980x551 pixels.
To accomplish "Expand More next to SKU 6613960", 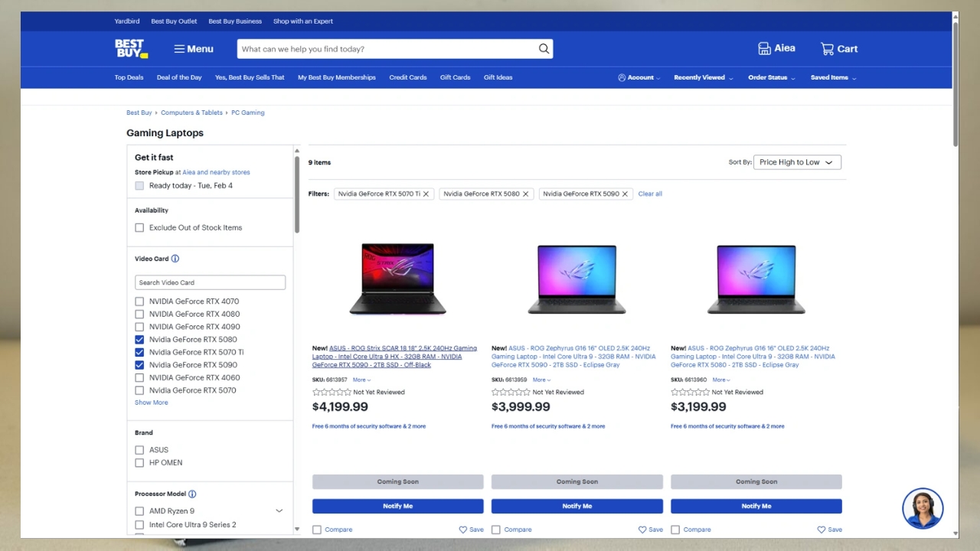I will pyautogui.click(x=720, y=380).
